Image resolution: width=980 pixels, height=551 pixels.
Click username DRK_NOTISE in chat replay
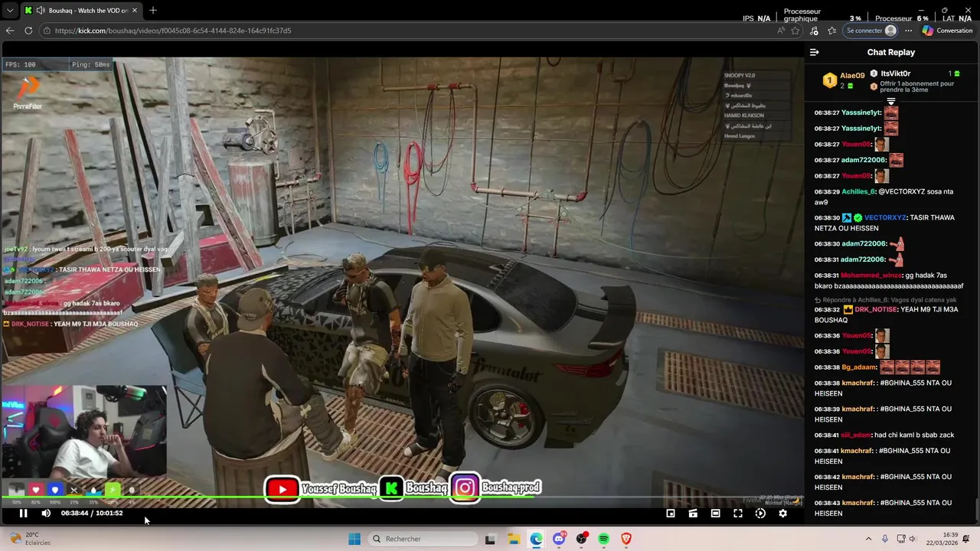pos(875,309)
